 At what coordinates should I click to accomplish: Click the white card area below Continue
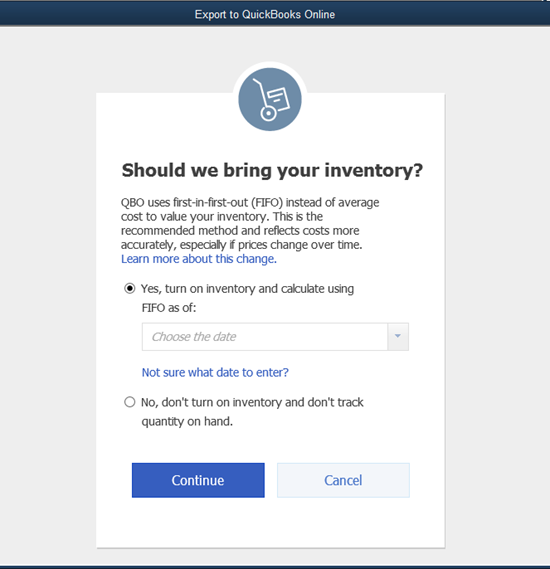271,523
